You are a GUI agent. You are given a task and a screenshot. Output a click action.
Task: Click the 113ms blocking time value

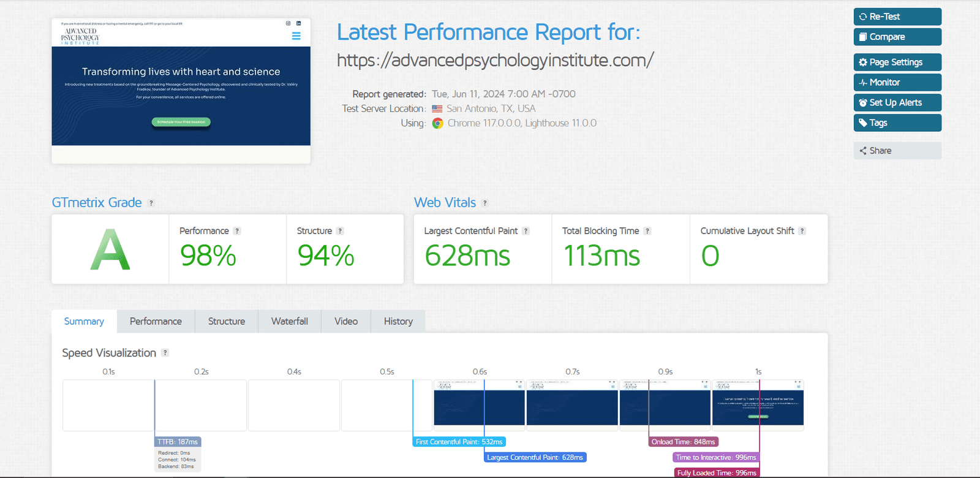tap(601, 256)
